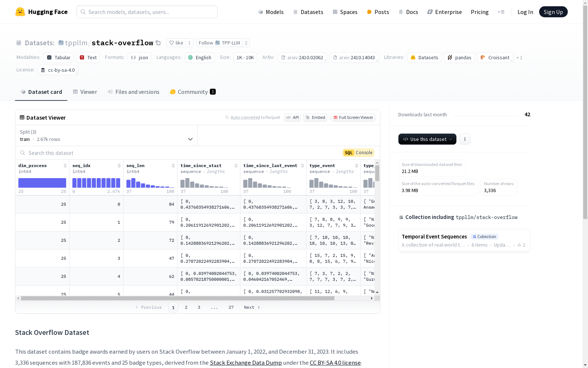
Task: Click the Embed viewer option
Action: tap(315, 117)
